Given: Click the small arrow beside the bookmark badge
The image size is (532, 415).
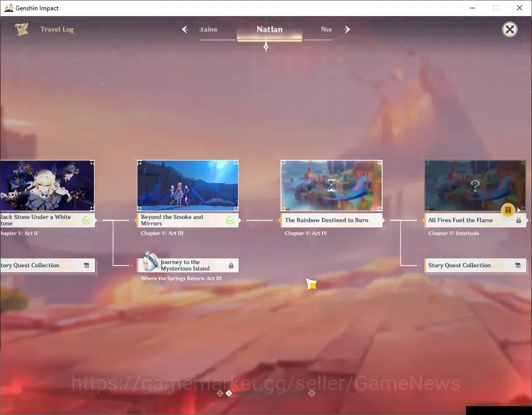Looking at the screenshot, I should [x=519, y=211].
